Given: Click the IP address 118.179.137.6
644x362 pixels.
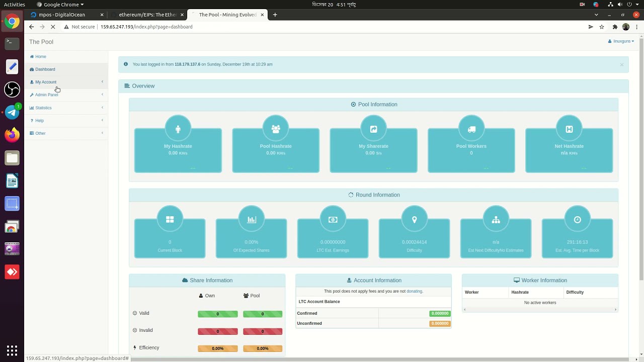Looking at the screenshot, I should (187, 64).
